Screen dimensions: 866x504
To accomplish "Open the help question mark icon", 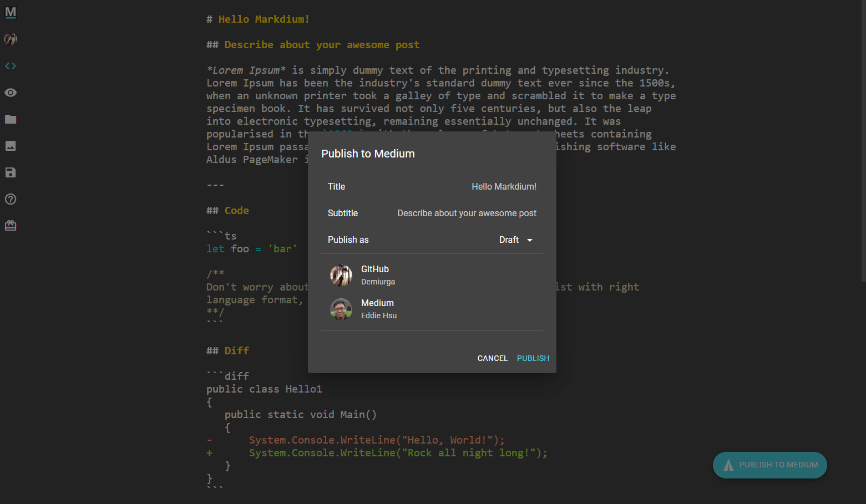I will [x=11, y=199].
